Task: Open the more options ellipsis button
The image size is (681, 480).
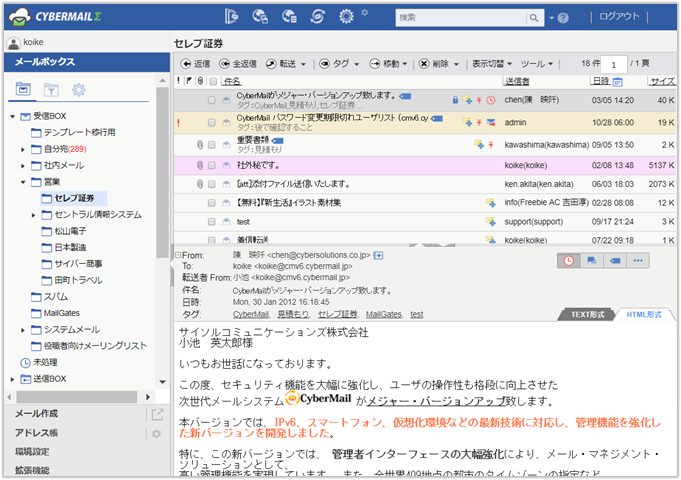Action: tap(636, 260)
